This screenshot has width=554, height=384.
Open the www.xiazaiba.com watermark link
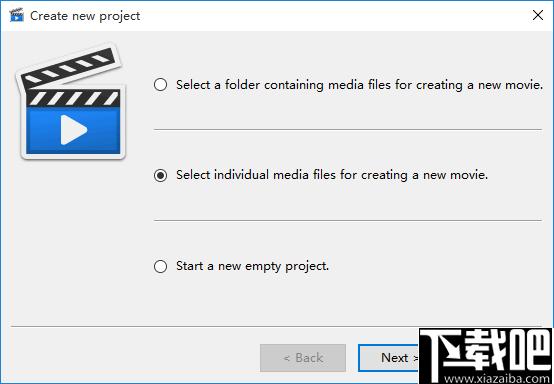[497, 379]
